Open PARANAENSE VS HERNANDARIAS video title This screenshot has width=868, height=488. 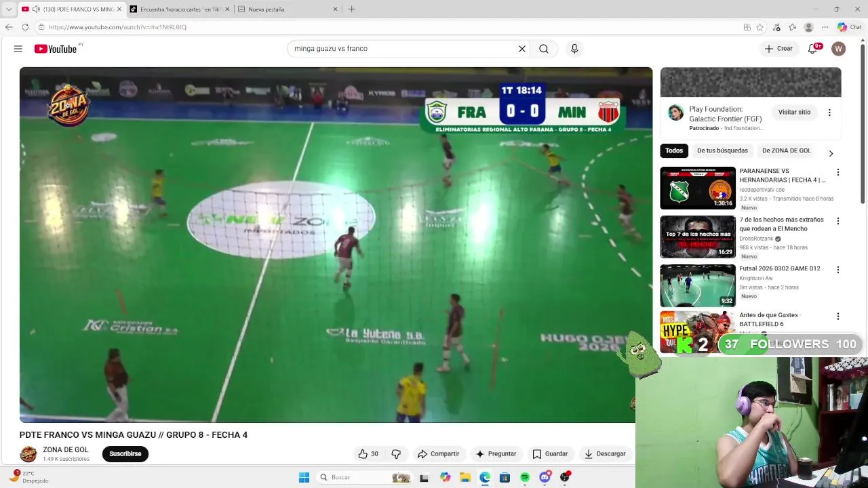coord(783,176)
